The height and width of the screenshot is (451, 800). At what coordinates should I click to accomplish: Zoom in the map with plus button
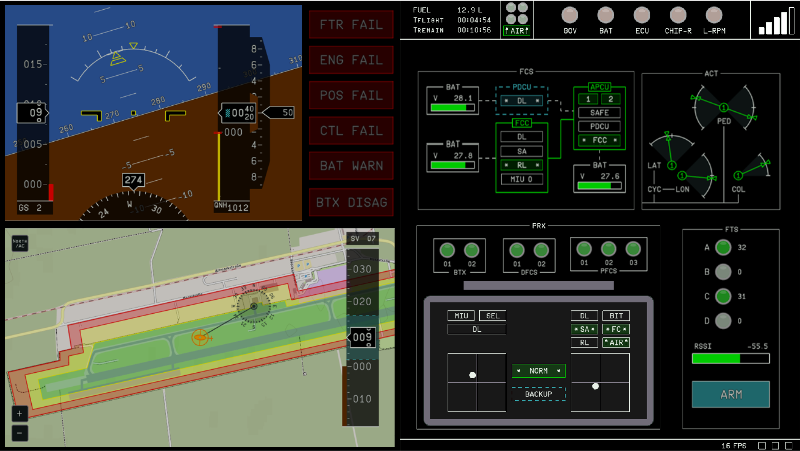pyautogui.click(x=19, y=413)
